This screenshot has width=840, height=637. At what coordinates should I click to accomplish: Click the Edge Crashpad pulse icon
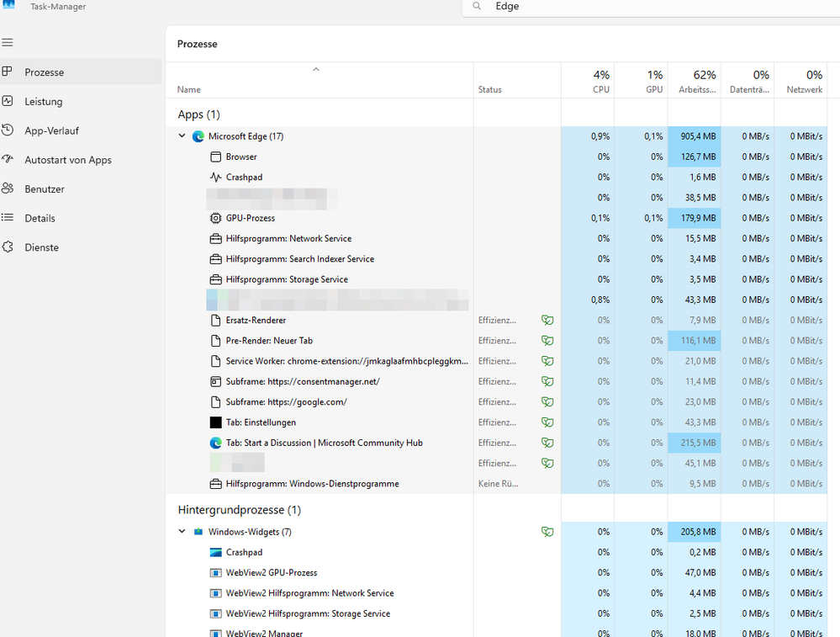click(x=215, y=177)
